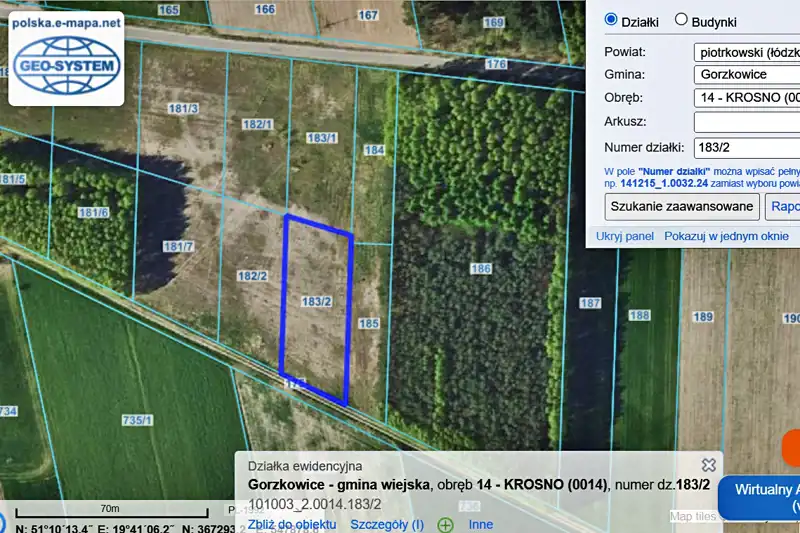Click the green plus icon beside Szczegóły
Screen dimensions: 800x533
(445, 524)
